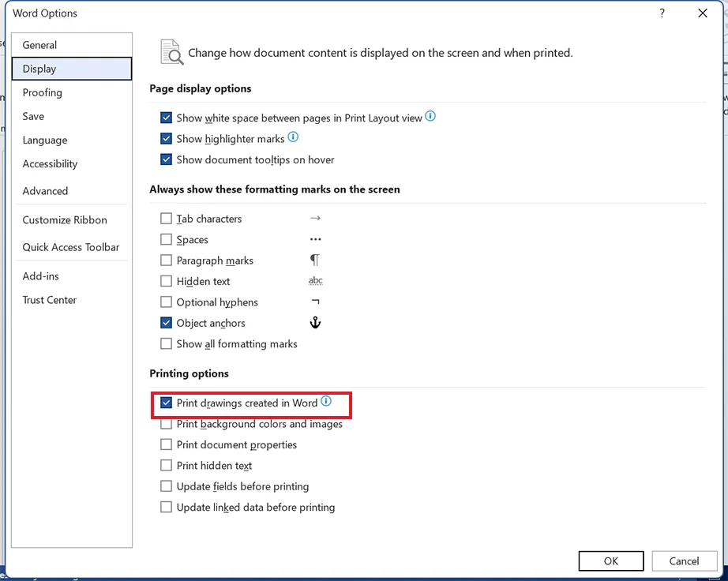Uncheck Object anchors checkbox
The image size is (728, 581).
point(166,323)
